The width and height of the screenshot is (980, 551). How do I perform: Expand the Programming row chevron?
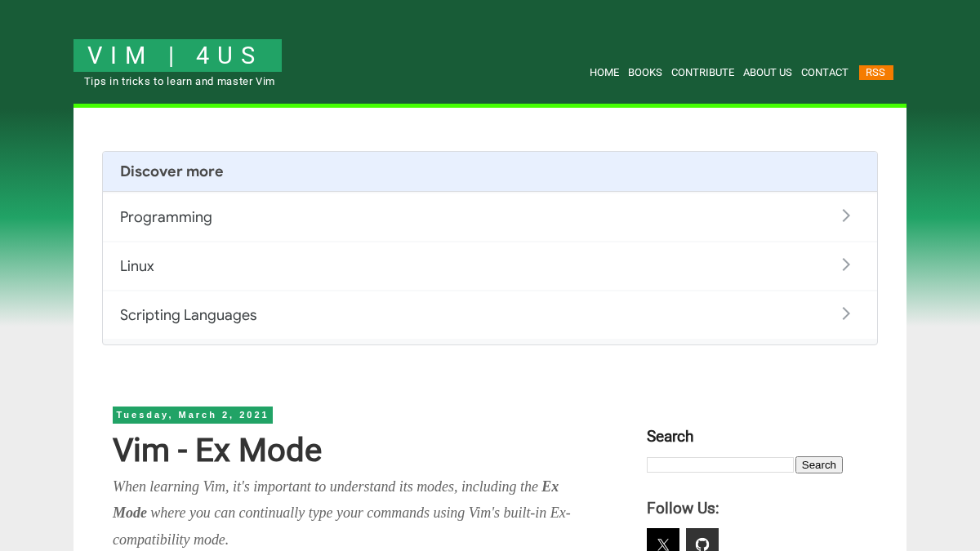846,216
